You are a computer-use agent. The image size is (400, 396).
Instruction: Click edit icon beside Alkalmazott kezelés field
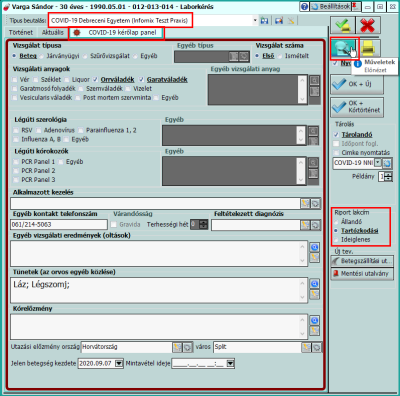305,203
